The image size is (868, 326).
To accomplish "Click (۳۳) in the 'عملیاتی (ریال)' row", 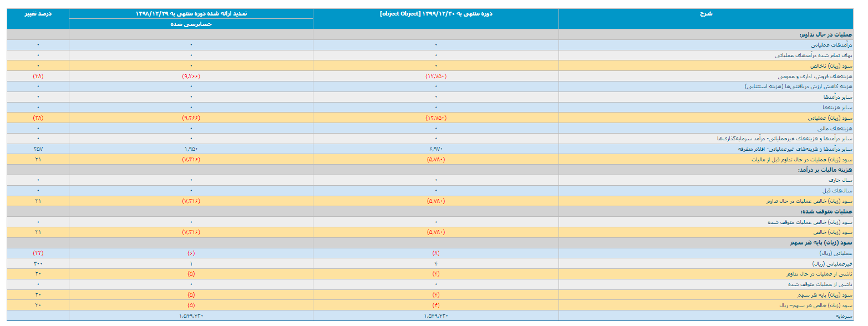I will click(x=38, y=253).
